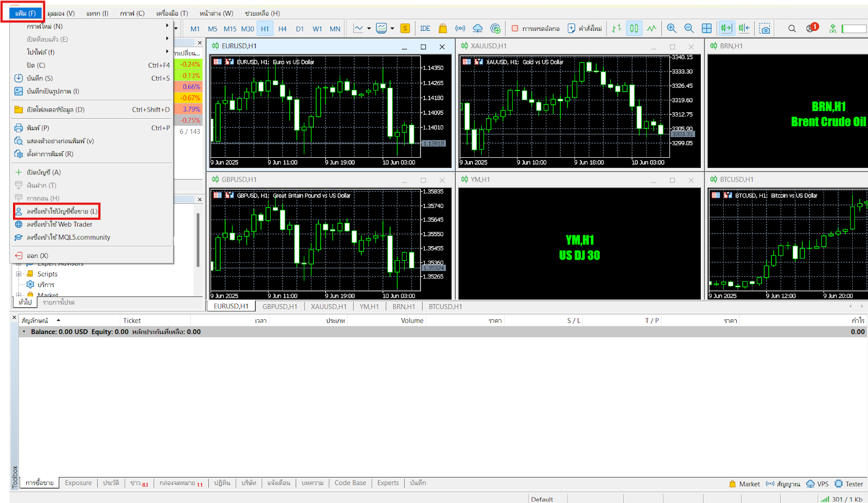Image resolution: width=868 pixels, height=503 pixels.
Task: Open the indicators list icon
Action: [381, 29]
